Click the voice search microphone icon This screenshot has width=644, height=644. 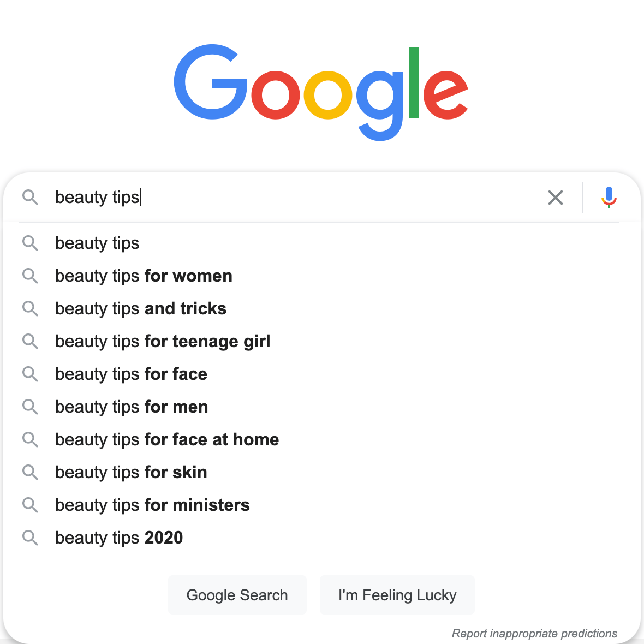(609, 198)
